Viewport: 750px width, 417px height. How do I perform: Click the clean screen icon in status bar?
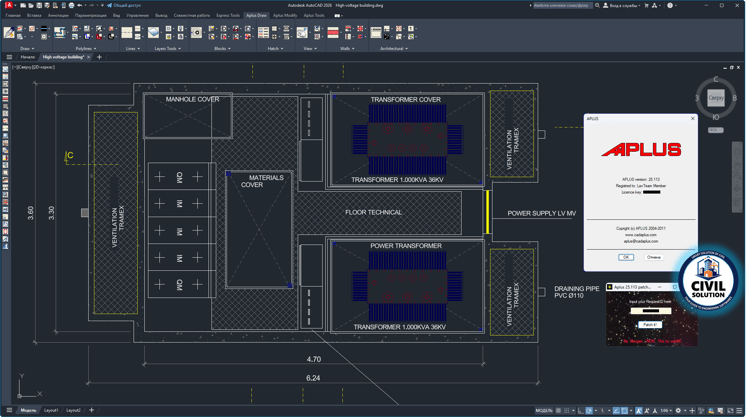tap(730, 410)
